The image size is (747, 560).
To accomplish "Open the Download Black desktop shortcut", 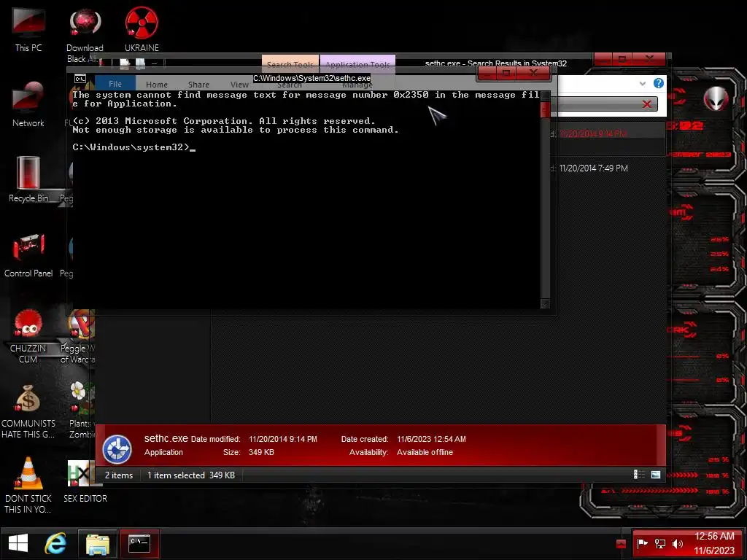I will click(85, 36).
